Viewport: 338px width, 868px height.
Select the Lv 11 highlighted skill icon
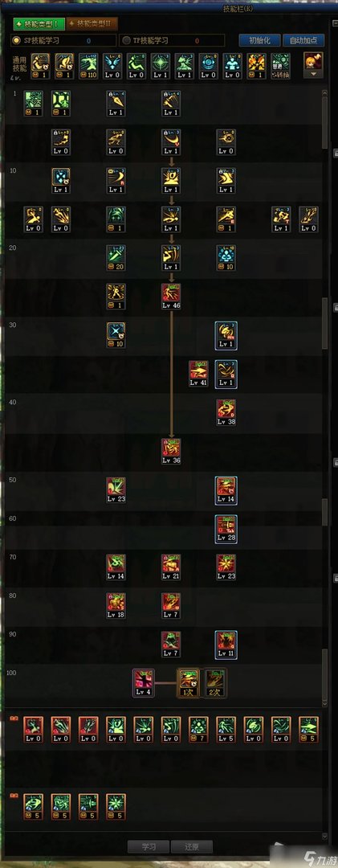tap(226, 644)
